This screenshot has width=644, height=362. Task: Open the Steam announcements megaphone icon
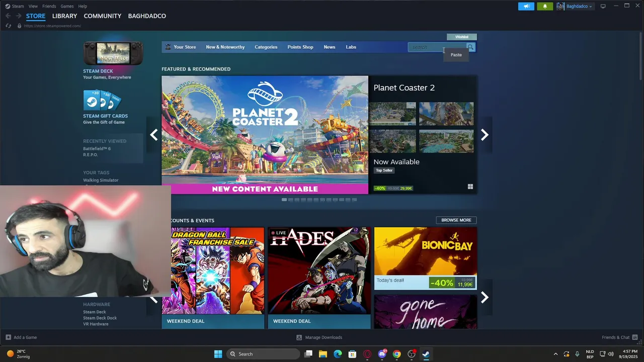526,6
